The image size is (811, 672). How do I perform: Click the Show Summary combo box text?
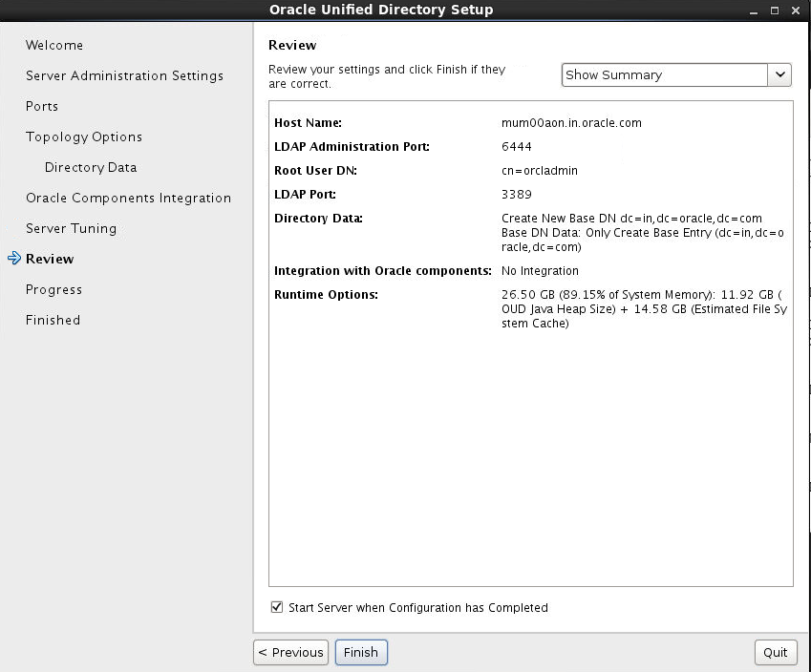pyautogui.click(x=613, y=75)
